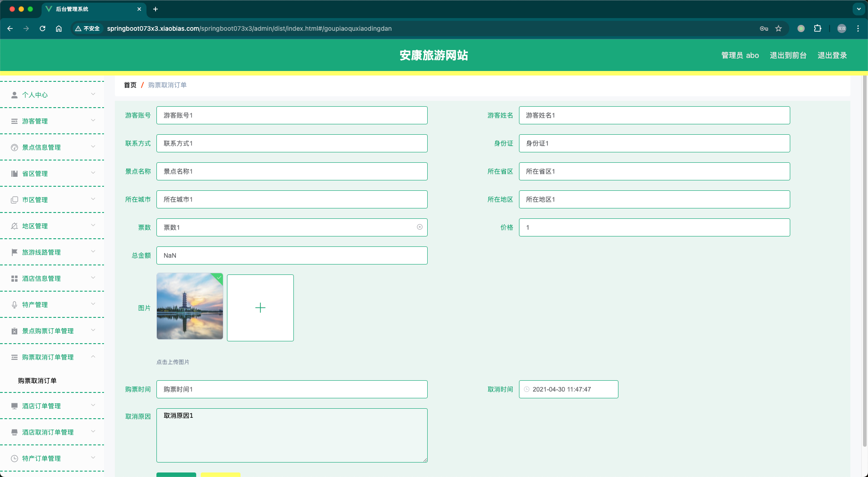Focus the 游客账号 input field

tap(292, 115)
